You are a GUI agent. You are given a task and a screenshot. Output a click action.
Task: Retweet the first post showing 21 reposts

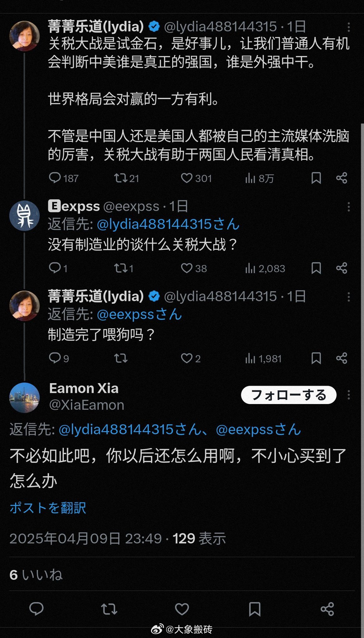tap(121, 178)
